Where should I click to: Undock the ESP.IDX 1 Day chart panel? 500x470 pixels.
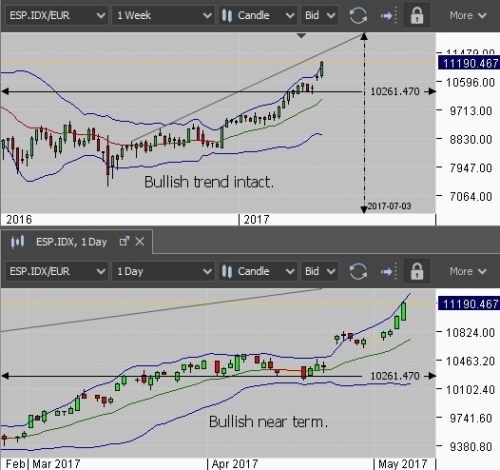124,241
